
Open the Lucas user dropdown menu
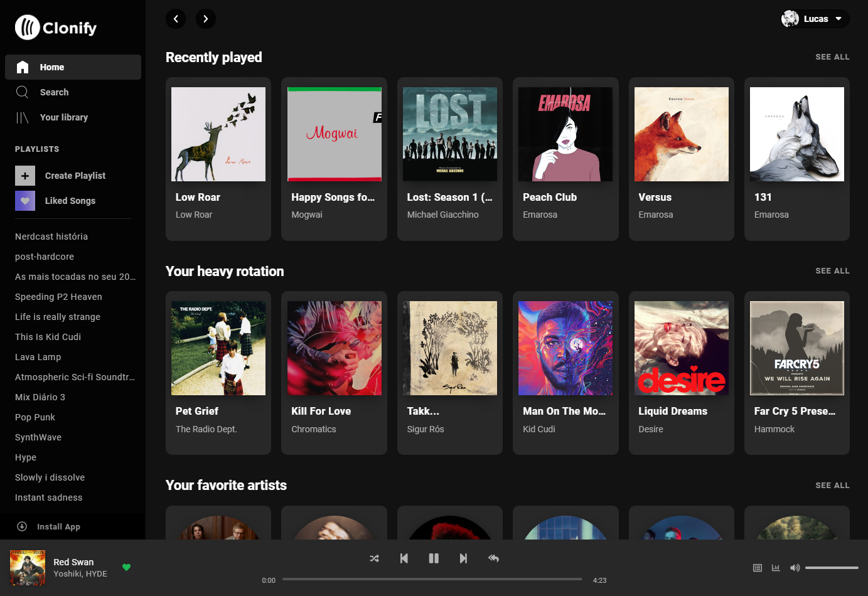pyautogui.click(x=815, y=19)
